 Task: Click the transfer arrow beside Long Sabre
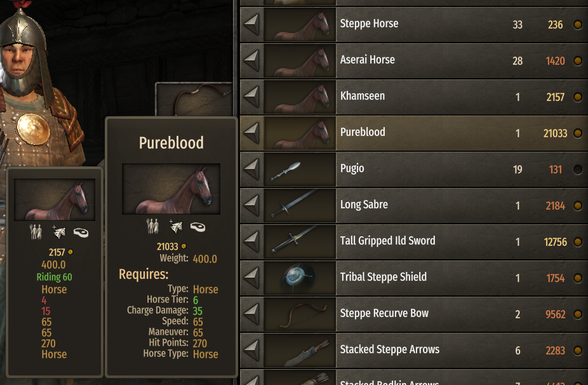pos(251,206)
